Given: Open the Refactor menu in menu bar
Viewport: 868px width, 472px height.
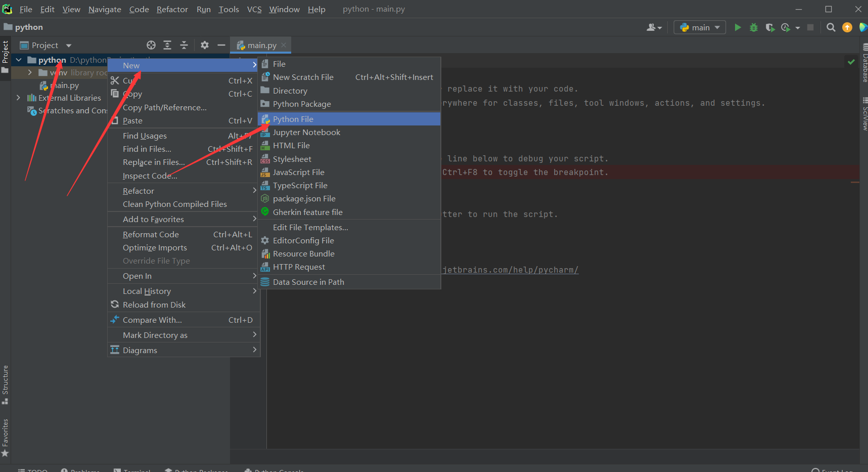Looking at the screenshot, I should (x=172, y=9).
